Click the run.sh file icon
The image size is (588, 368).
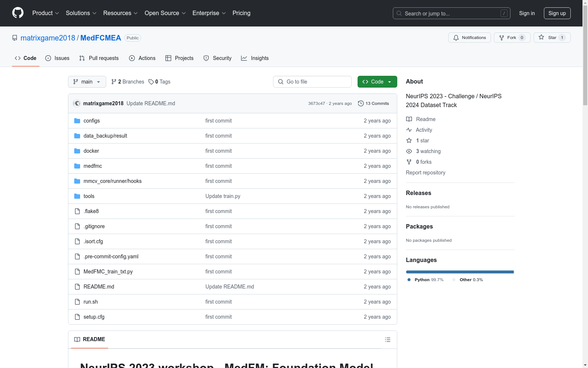click(77, 302)
